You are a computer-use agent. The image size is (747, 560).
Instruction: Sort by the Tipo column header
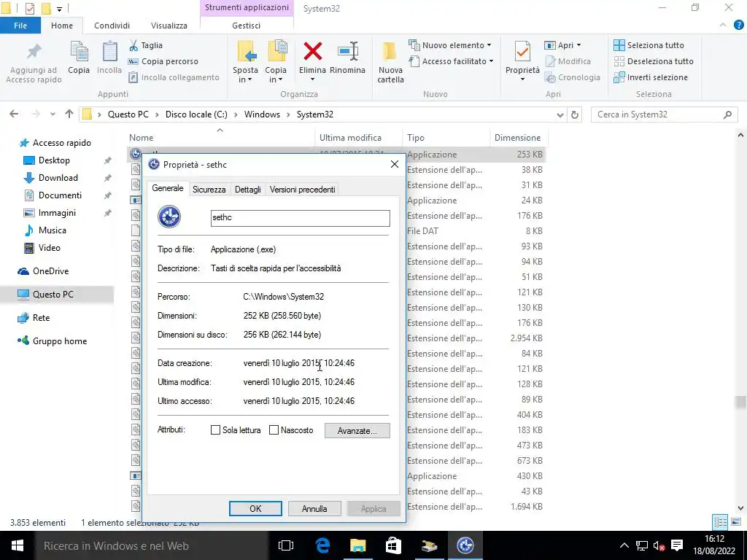pyautogui.click(x=446, y=138)
